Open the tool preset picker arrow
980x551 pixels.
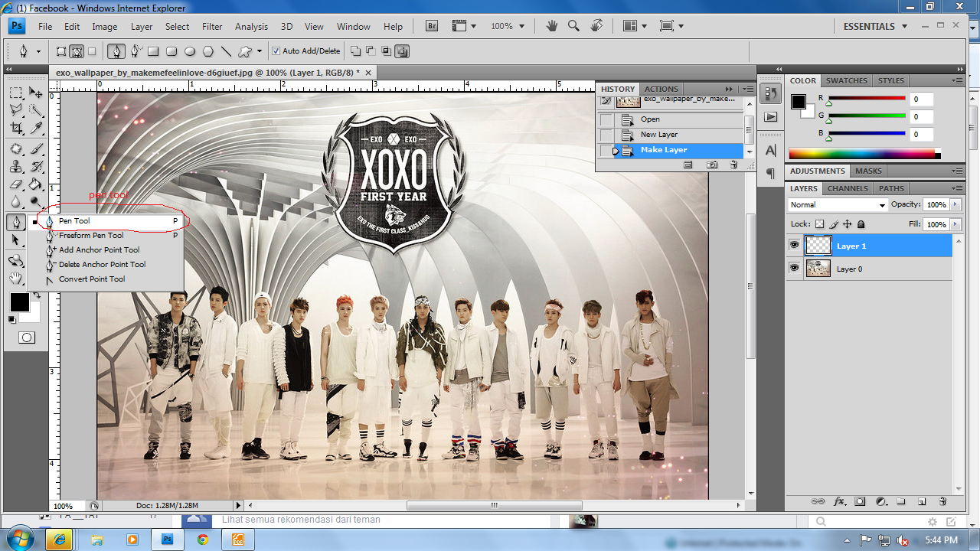[x=38, y=52]
